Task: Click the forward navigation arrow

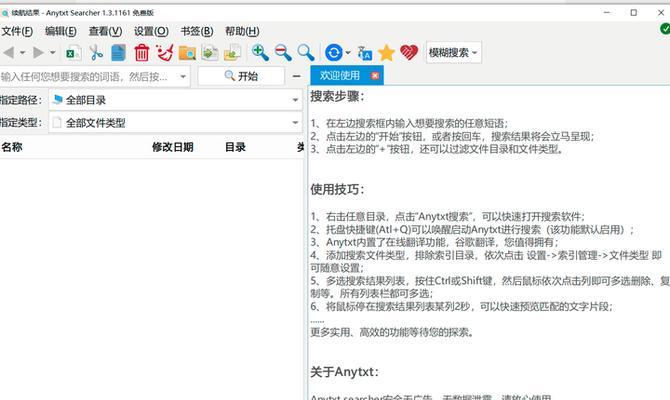Action: [38, 53]
